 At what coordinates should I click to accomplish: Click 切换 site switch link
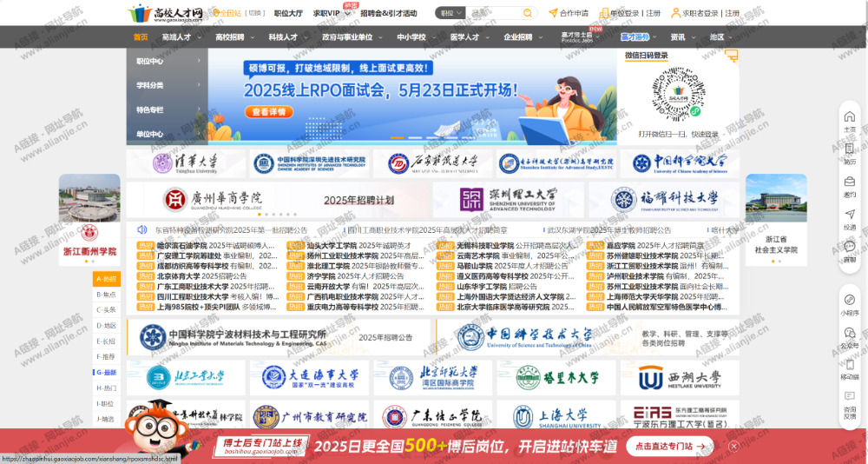[254, 13]
